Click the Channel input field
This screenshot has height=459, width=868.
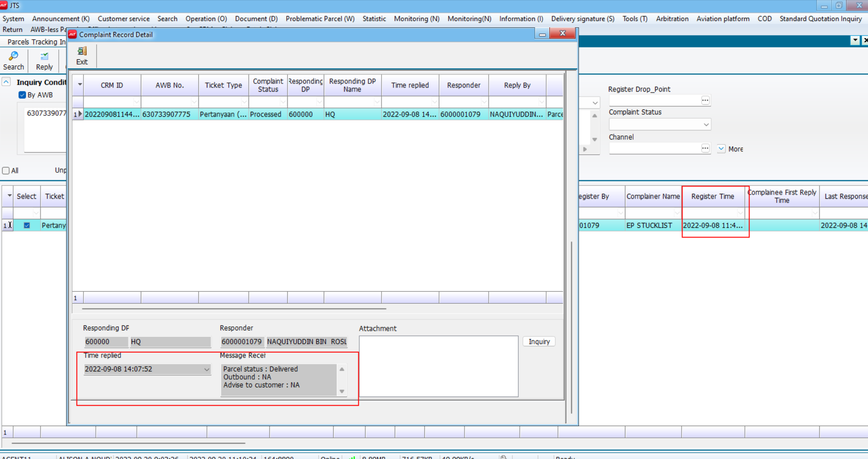(x=655, y=148)
